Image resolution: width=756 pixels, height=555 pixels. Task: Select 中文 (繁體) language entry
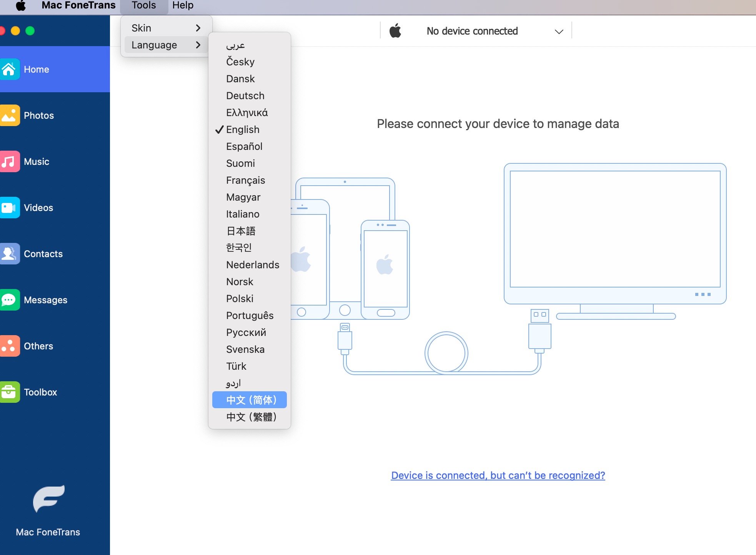click(251, 417)
